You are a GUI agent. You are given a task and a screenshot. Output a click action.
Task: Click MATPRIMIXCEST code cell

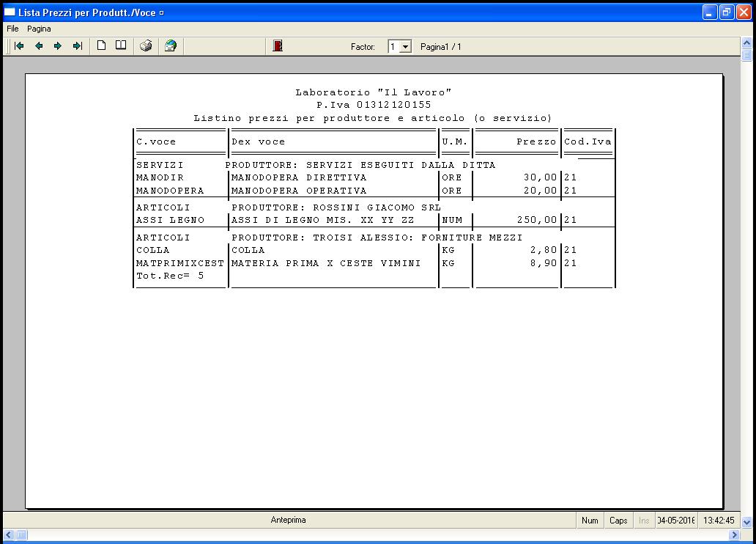(x=179, y=262)
